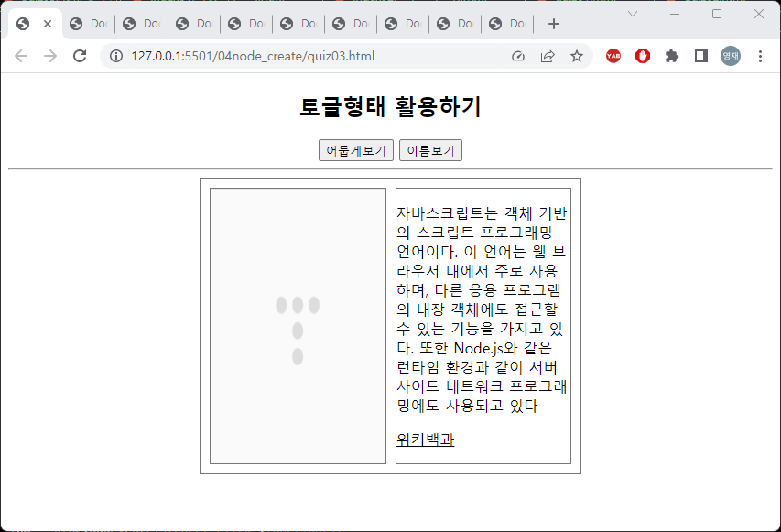Viewport: 781px width, 532px height.
Task: Open the Extensions puzzle menu
Action: tap(672, 56)
